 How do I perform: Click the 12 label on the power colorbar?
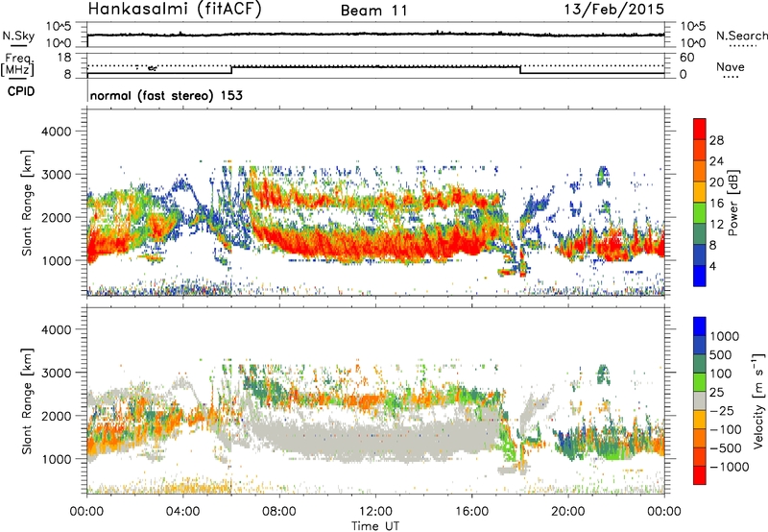716,225
